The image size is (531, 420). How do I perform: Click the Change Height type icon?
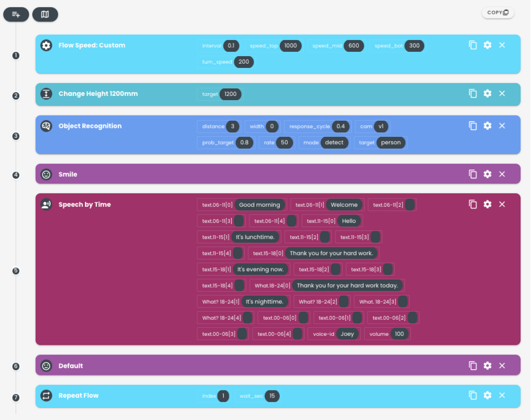point(47,94)
